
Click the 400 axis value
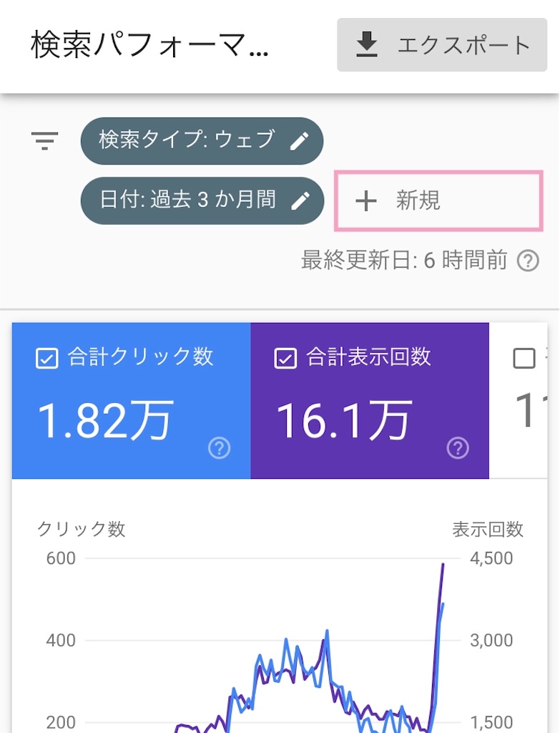61,641
